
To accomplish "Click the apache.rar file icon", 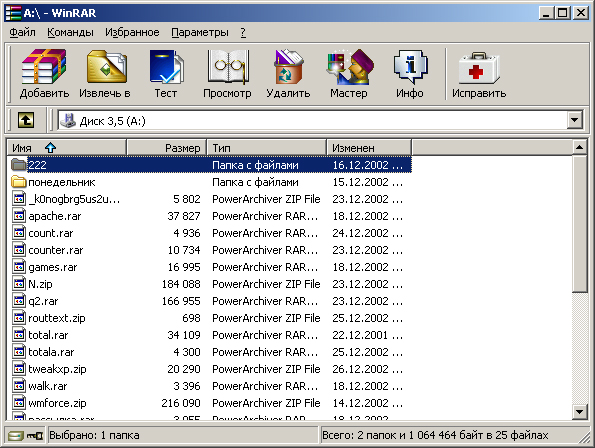I will coord(19,215).
